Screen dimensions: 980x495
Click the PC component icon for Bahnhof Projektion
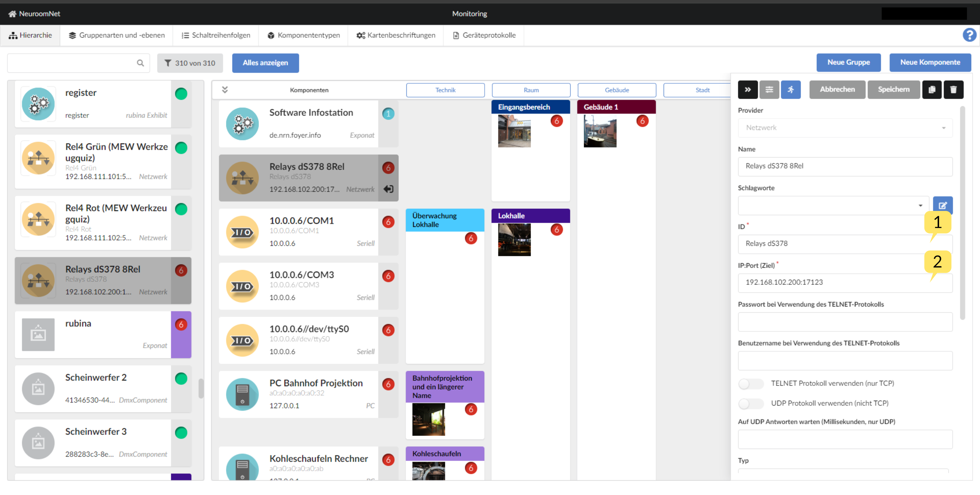click(242, 392)
